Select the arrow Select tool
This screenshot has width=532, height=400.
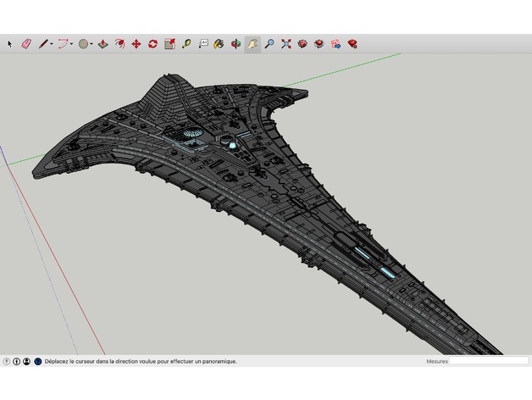click(x=9, y=44)
